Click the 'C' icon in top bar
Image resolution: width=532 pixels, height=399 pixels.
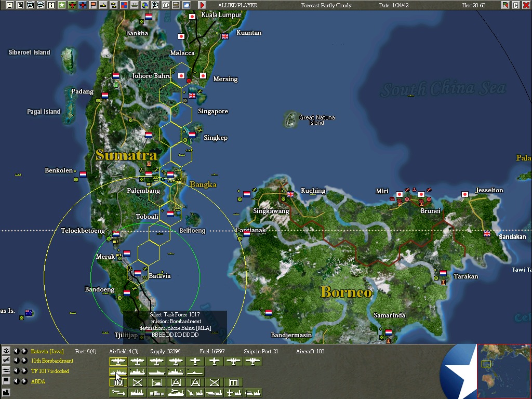516,5
